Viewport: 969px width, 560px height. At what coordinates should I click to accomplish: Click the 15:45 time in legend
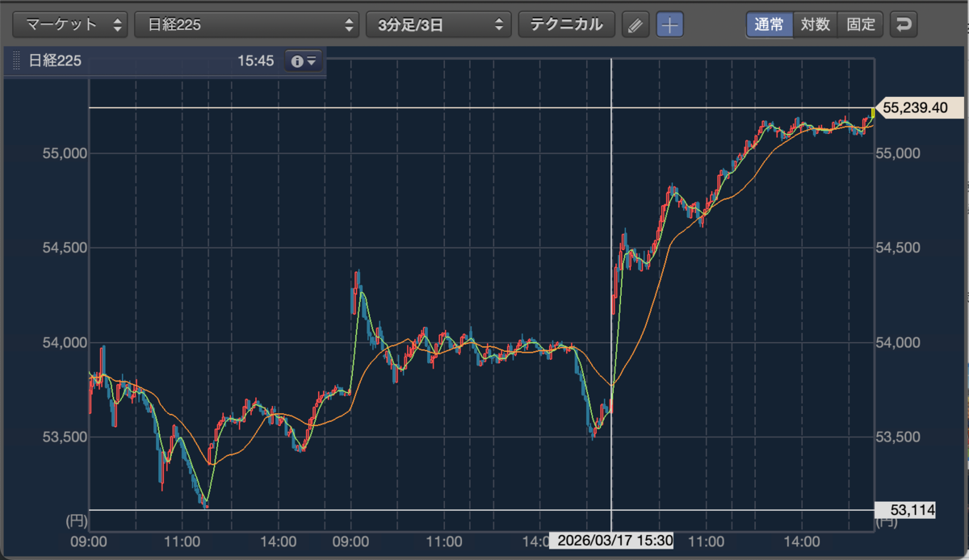click(x=256, y=61)
